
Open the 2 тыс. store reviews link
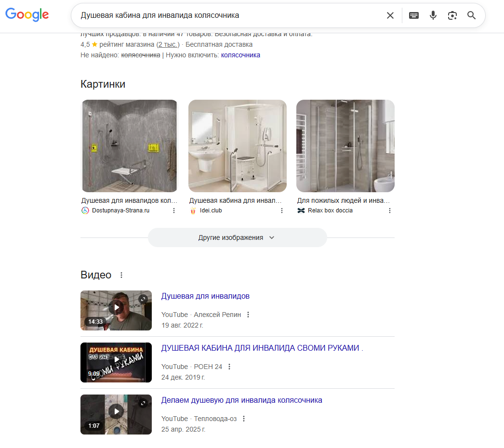(x=168, y=44)
